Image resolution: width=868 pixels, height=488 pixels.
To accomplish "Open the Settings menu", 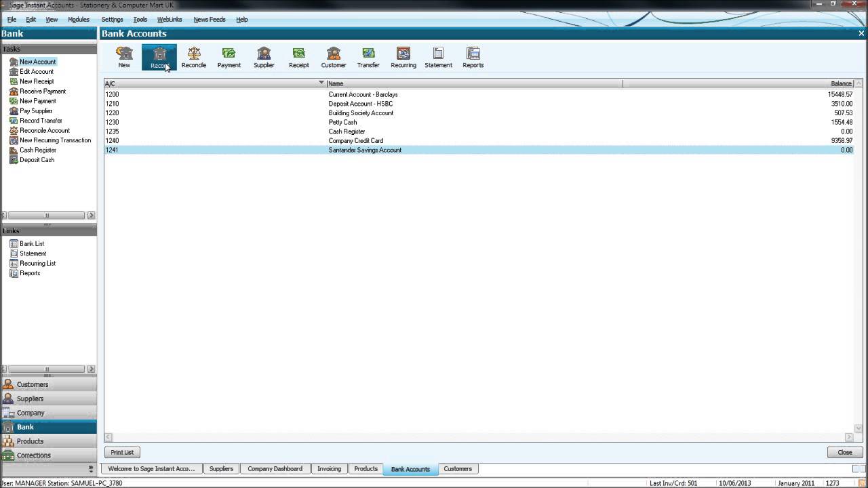I will point(112,20).
